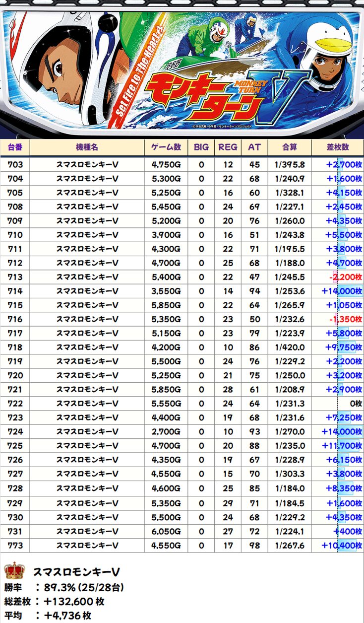364x623 pixels.
Task: Click the machine name in row 720
Action: pos(87,375)
